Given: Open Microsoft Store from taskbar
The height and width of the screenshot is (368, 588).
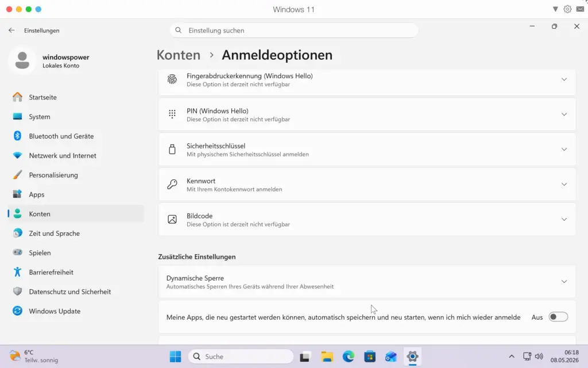Looking at the screenshot, I should (370, 356).
